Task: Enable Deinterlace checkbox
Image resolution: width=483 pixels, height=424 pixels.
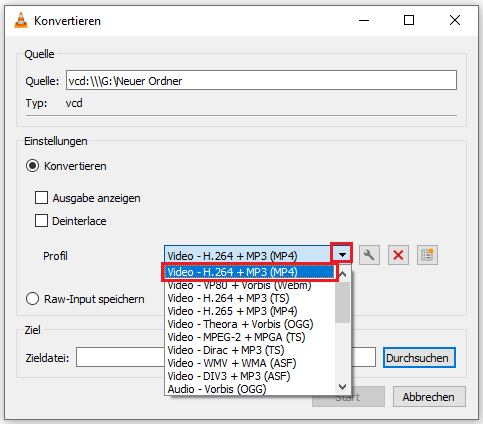Action: tap(41, 221)
